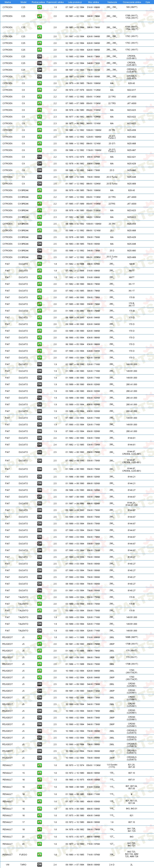Screen dimensions: 154x868
Task: Click engine code '841 726, 841 725' cell
Action: (132, 830)
